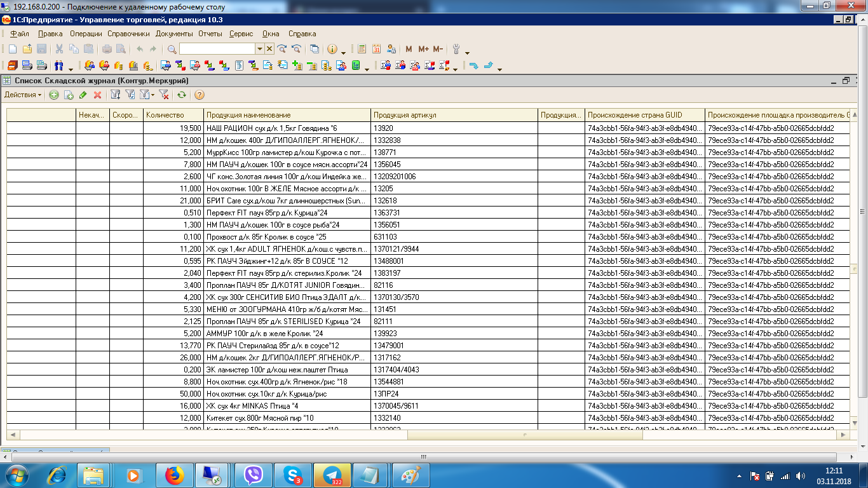Open Viber from the taskbar
868x488 pixels.
tap(254, 475)
